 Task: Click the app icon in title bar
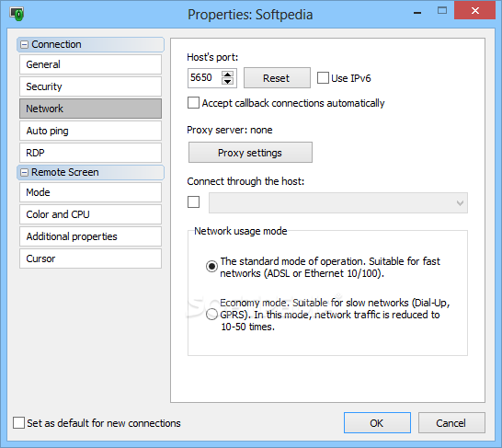coord(17,14)
